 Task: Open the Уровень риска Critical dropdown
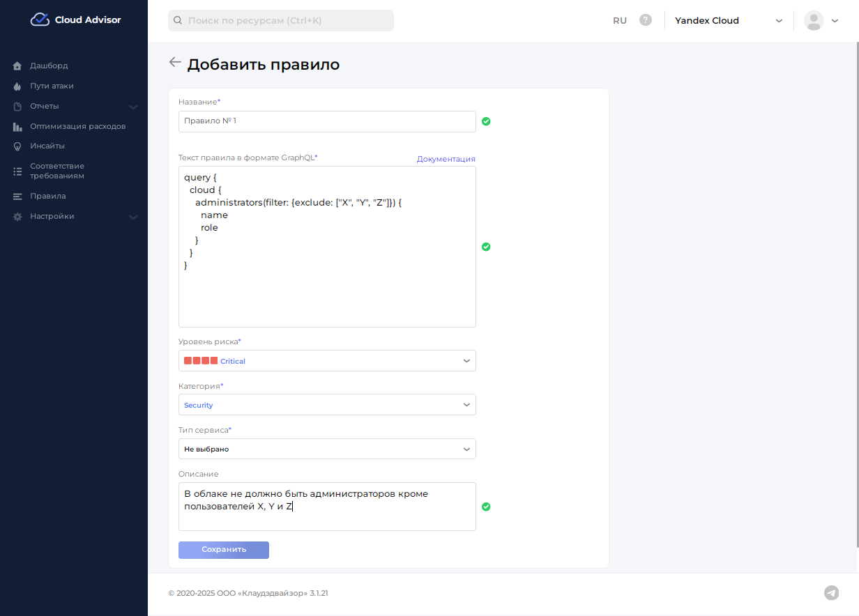coord(327,360)
